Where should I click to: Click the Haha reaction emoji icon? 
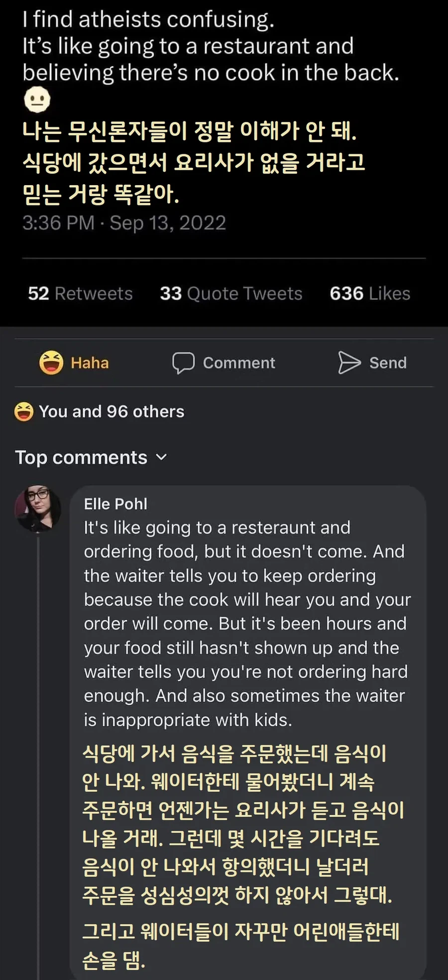pos(51,362)
